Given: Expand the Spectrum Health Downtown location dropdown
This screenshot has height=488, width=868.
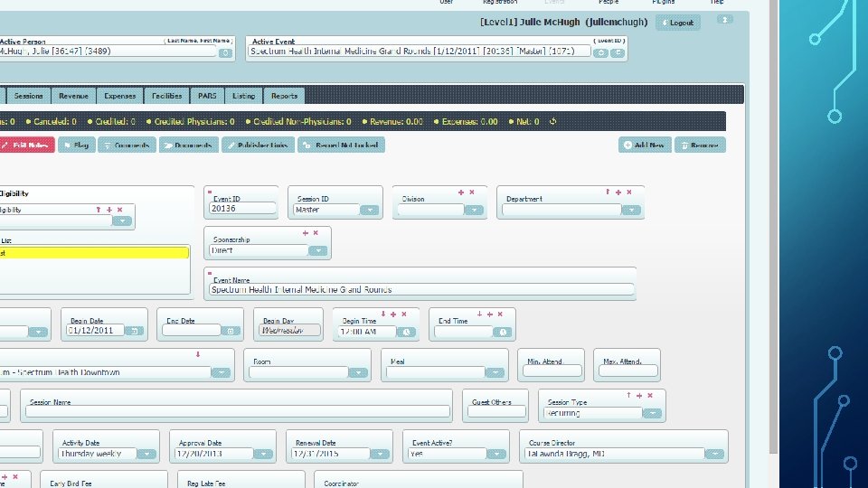Looking at the screenshot, I should [x=221, y=372].
